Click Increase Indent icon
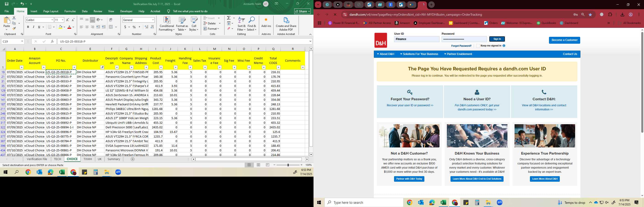644x207 pixels. tap(104, 27)
